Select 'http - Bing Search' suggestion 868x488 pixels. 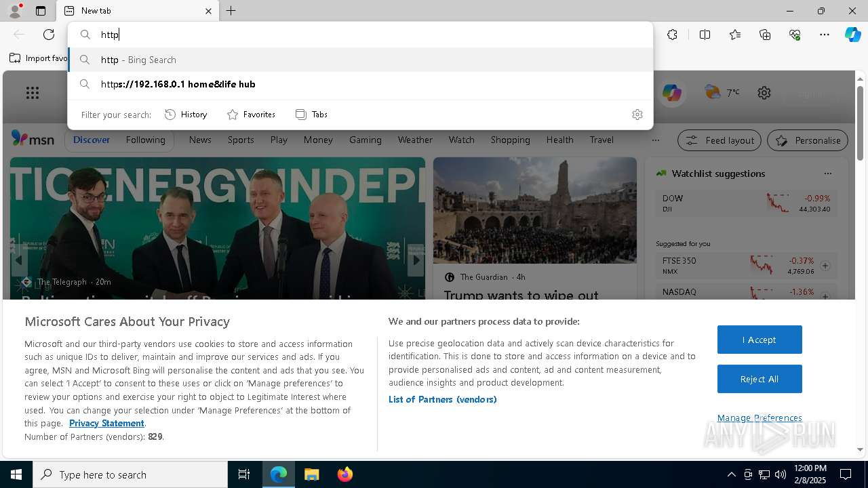[x=360, y=60]
